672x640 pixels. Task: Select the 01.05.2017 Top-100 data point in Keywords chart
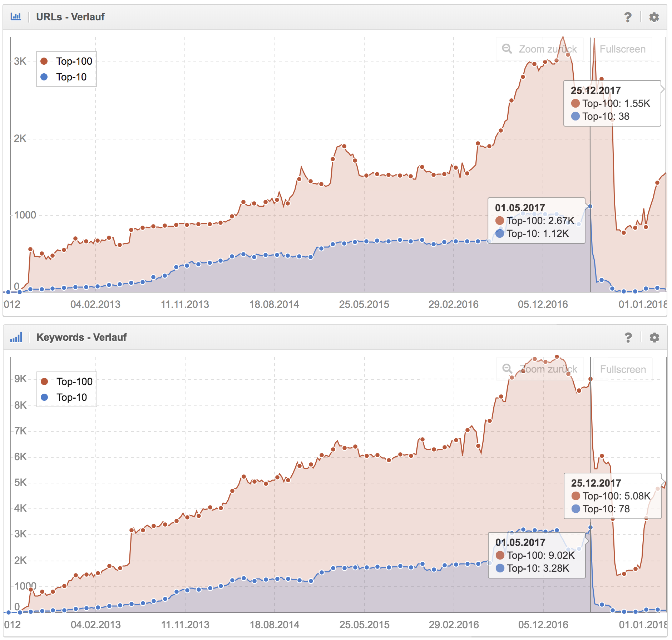591,379
